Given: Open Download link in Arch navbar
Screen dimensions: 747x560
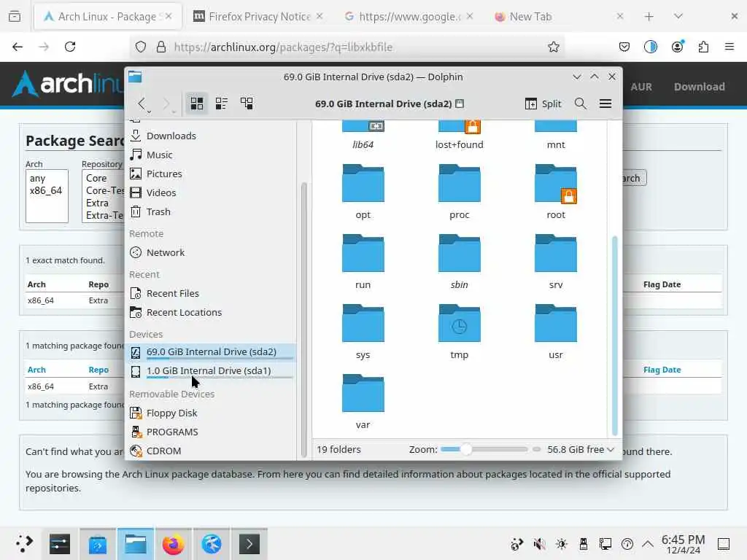Looking at the screenshot, I should coord(700,87).
